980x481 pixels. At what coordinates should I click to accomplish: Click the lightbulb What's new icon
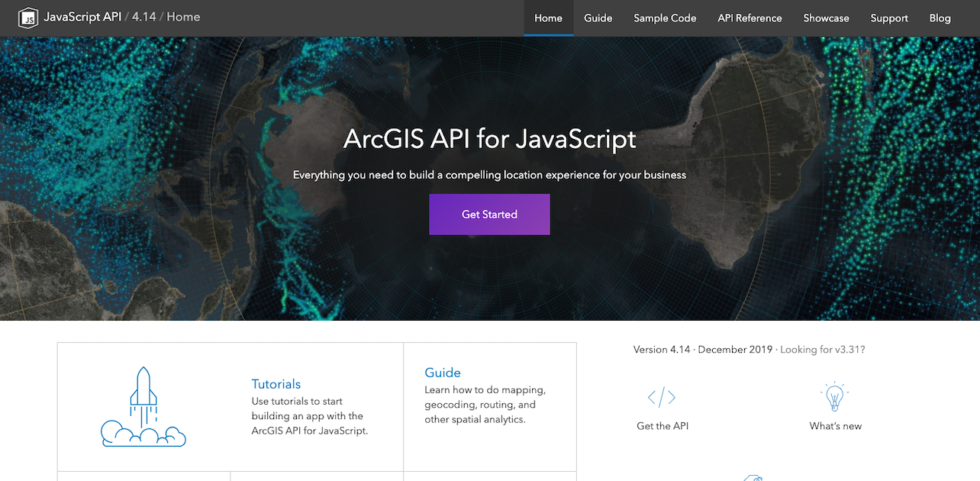835,397
